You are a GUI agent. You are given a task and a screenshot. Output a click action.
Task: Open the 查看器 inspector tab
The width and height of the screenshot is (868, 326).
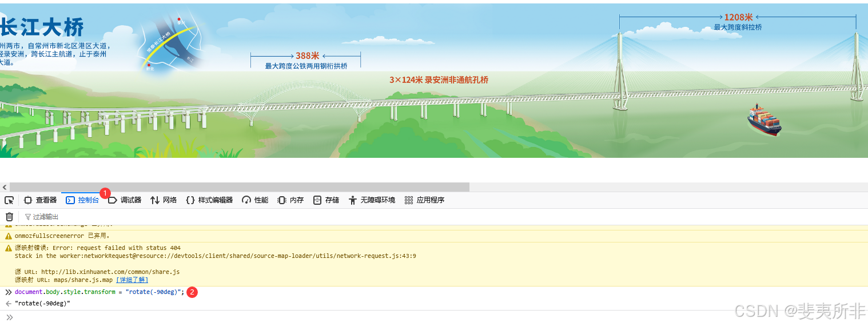40,200
